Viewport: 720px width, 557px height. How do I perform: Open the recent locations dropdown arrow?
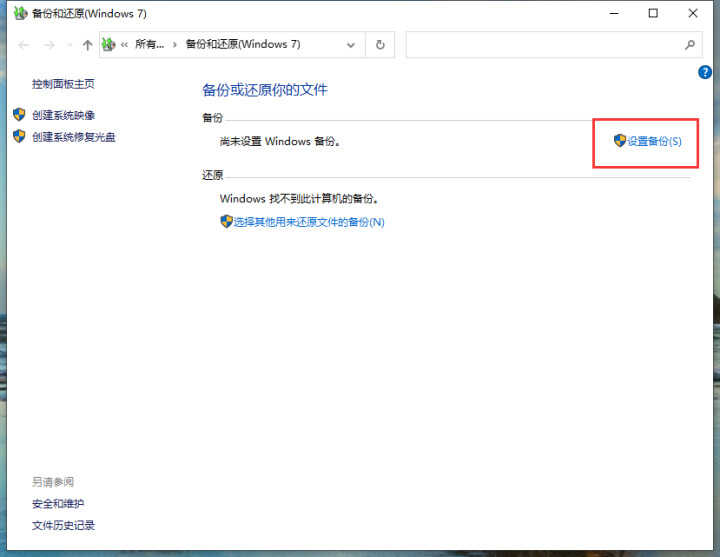click(69, 45)
